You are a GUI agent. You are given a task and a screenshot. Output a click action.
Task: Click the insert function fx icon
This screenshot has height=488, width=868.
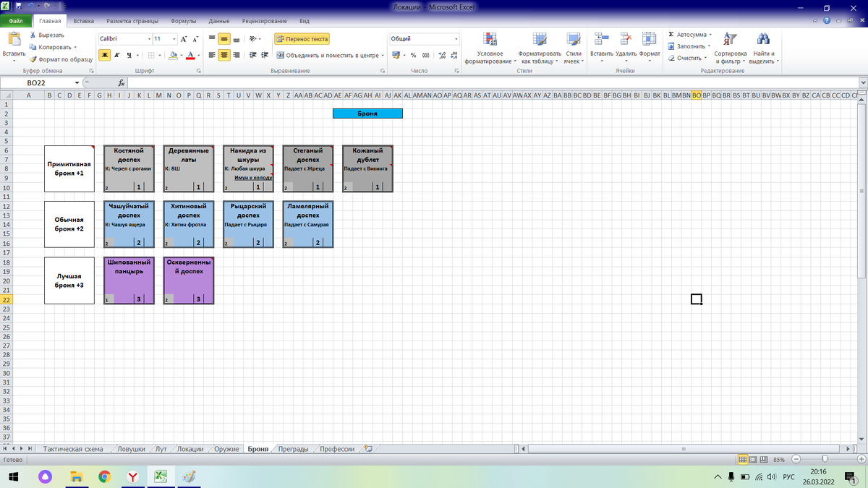[122, 83]
